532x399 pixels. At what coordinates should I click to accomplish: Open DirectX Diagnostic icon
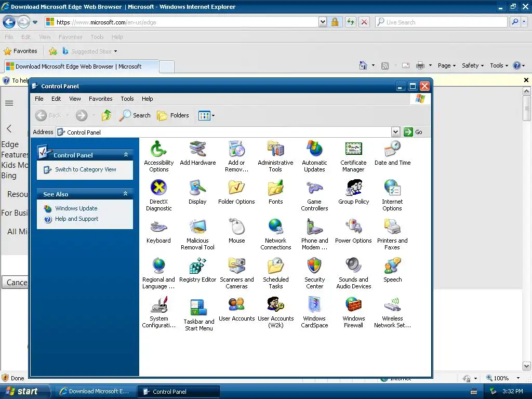[x=158, y=188]
